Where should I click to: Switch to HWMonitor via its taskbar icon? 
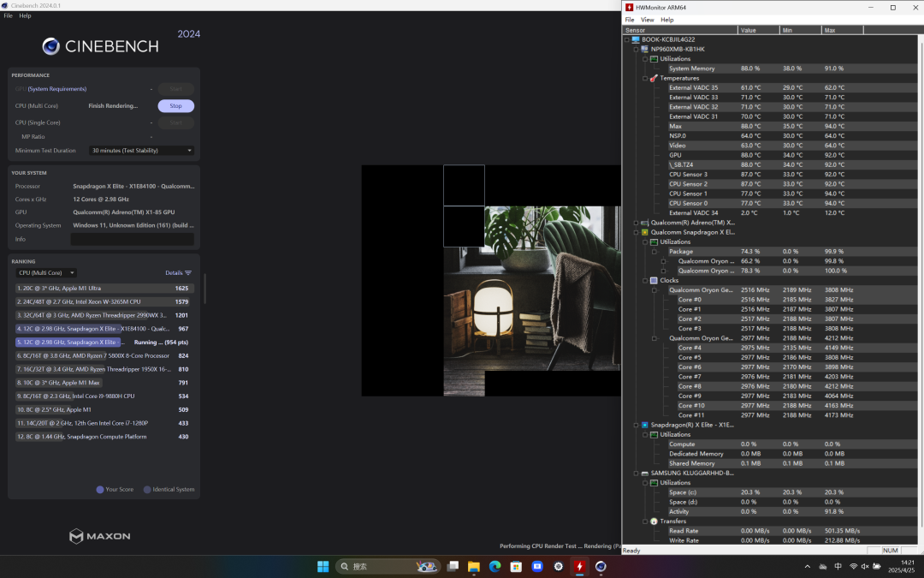tap(580, 566)
